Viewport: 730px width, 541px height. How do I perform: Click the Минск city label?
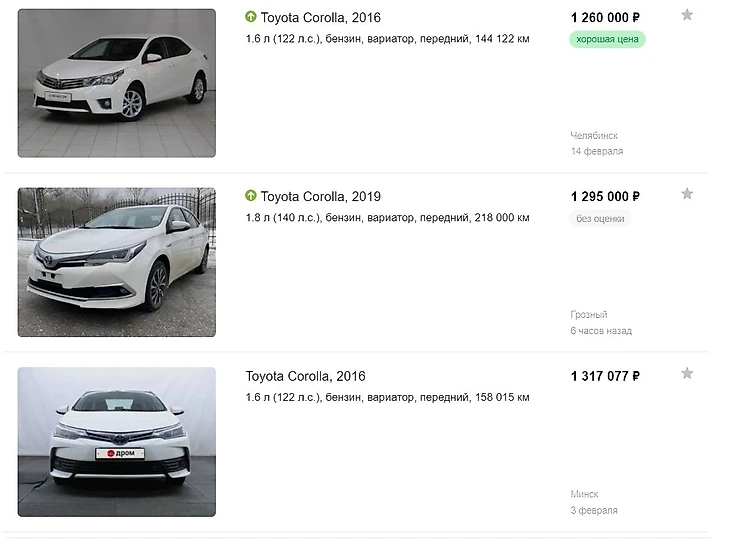click(585, 494)
